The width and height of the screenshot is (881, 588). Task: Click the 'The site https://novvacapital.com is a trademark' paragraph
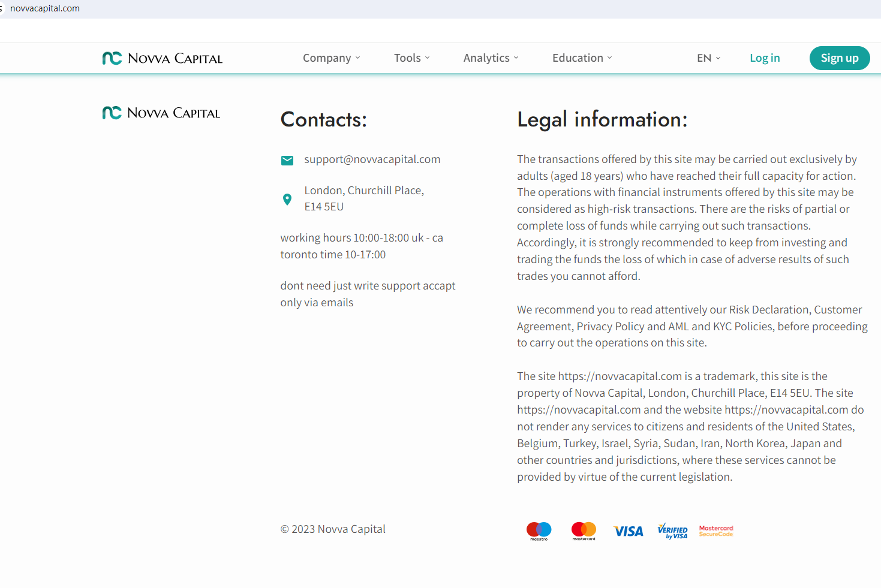click(691, 427)
